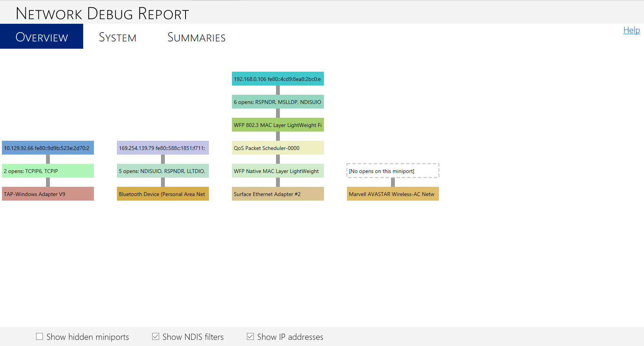Click the No opens on this miniport box

pyautogui.click(x=393, y=171)
